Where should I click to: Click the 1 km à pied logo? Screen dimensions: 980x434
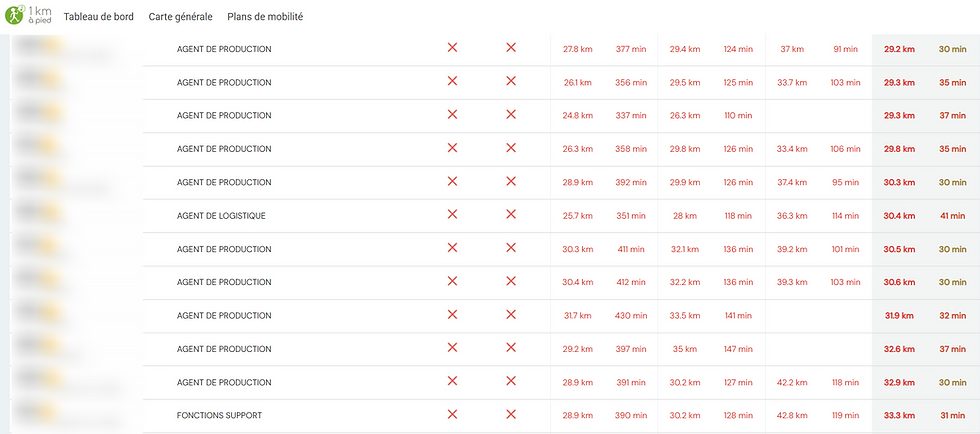28,14
